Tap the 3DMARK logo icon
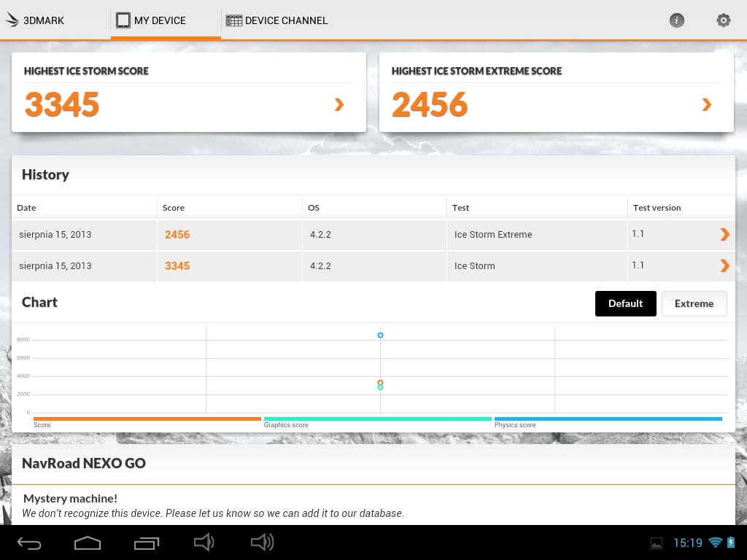The image size is (747, 560). coord(12,20)
